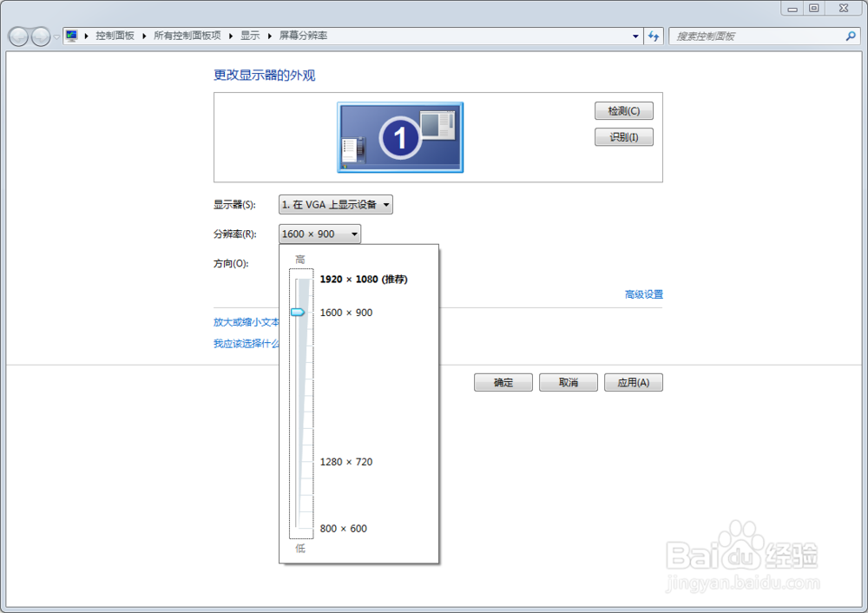868x613 pixels.
Task: Open the 我应该选择什么 help link
Action: 247,344
